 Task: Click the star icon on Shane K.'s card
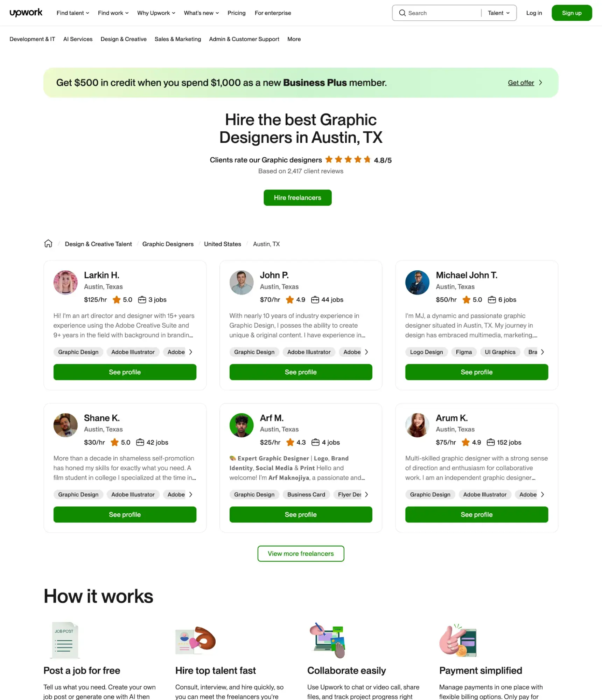[x=115, y=442]
